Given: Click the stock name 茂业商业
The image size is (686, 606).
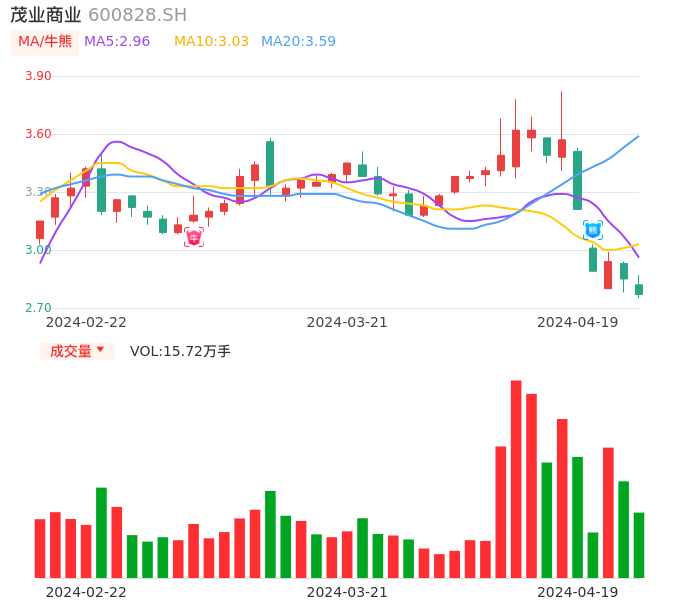Looking at the screenshot, I should pyautogui.click(x=46, y=15).
